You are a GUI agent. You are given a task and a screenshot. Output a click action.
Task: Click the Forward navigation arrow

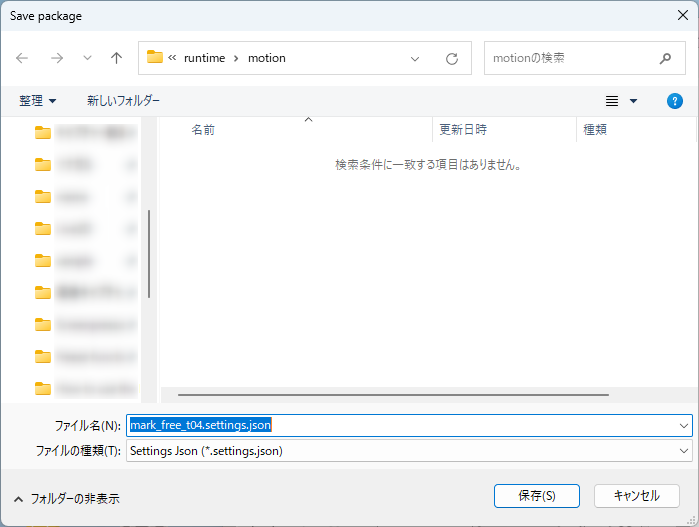click(57, 58)
